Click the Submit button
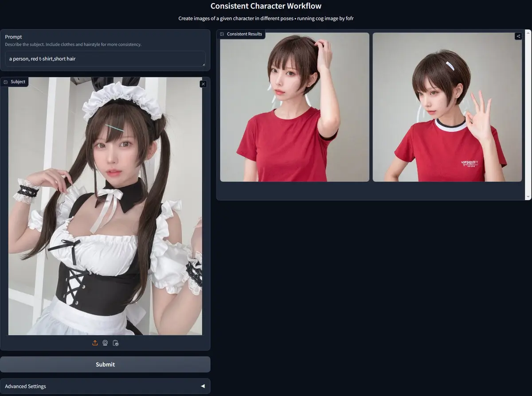The width and height of the screenshot is (532, 396). point(105,364)
